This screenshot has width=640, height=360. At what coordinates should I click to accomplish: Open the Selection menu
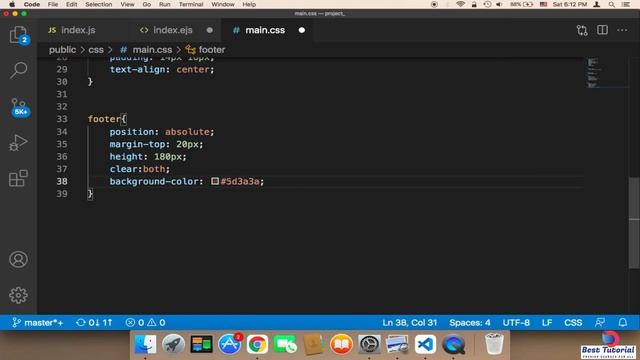98,4
